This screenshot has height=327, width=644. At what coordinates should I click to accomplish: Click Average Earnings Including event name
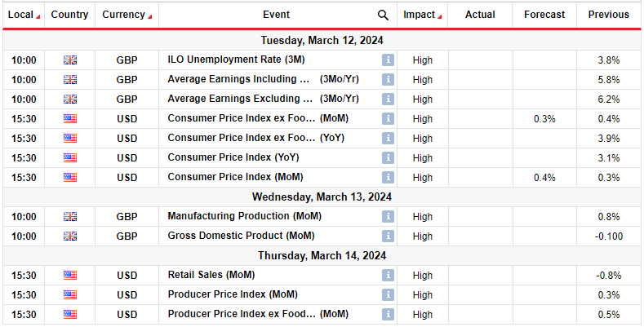(240, 80)
